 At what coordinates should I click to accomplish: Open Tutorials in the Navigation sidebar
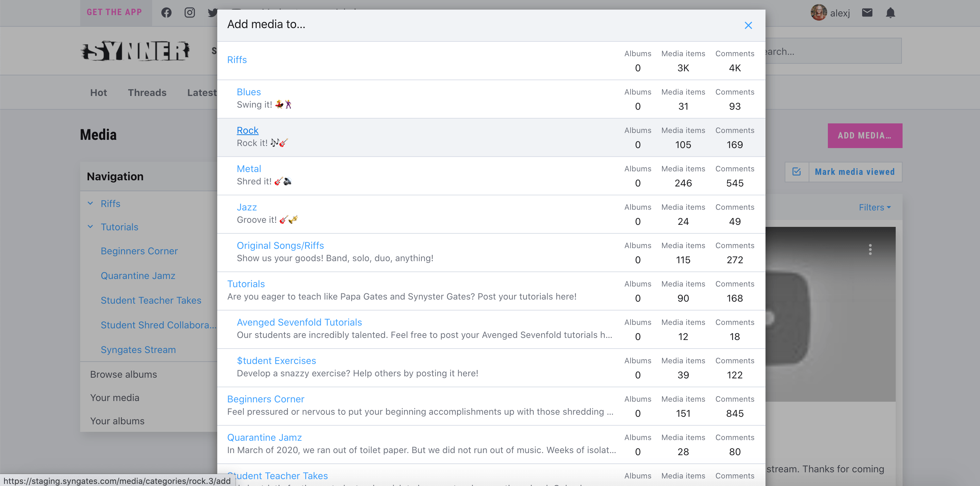119,227
